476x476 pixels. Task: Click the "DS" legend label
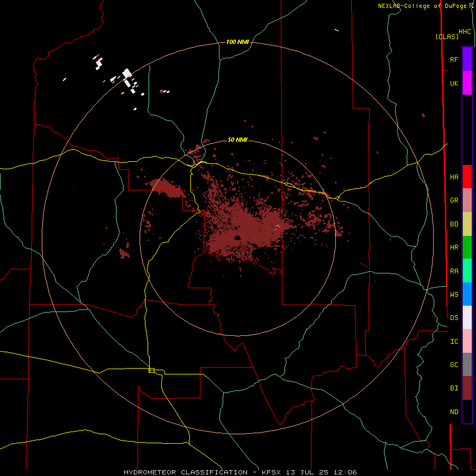454,318
